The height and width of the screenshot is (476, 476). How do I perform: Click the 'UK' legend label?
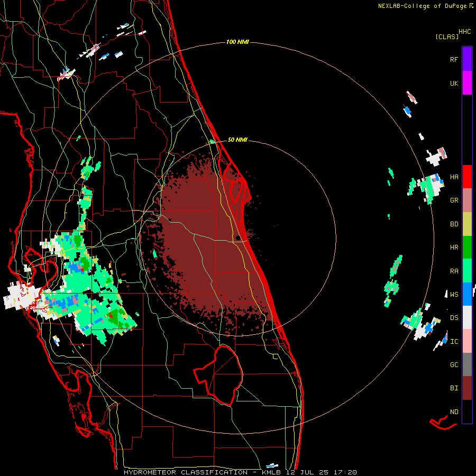(x=454, y=83)
